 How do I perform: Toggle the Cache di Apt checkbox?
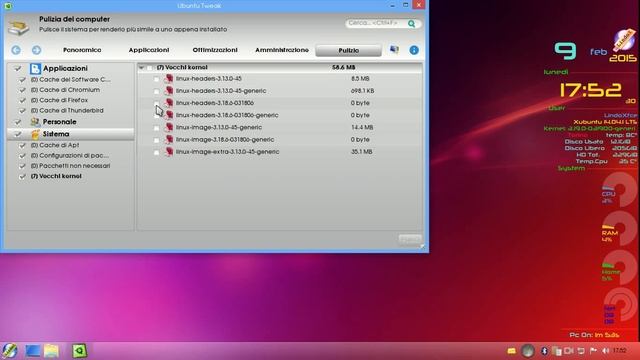[22, 145]
